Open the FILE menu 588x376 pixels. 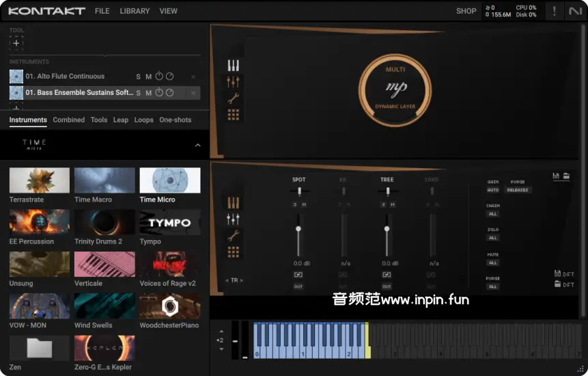tap(102, 11)
